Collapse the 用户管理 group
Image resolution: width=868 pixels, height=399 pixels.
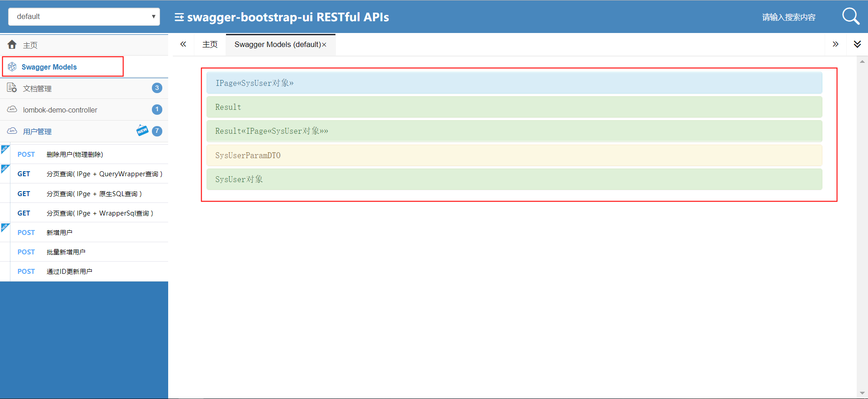pos(84,131)
